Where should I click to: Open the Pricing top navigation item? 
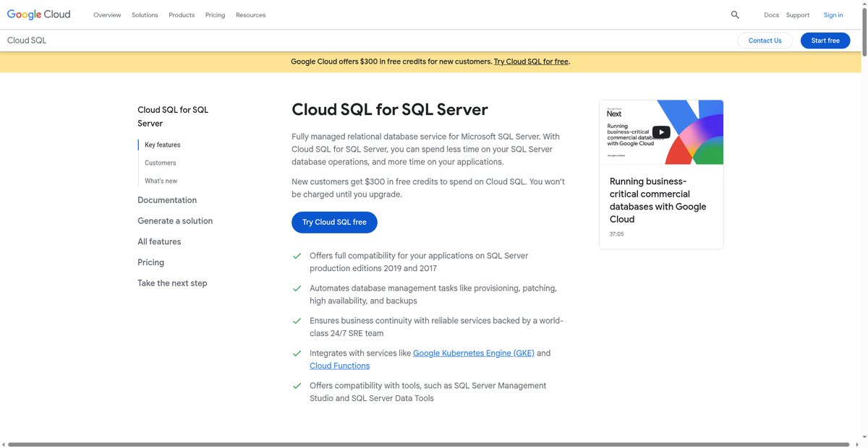pyautogui.click(x=215, y=15)
